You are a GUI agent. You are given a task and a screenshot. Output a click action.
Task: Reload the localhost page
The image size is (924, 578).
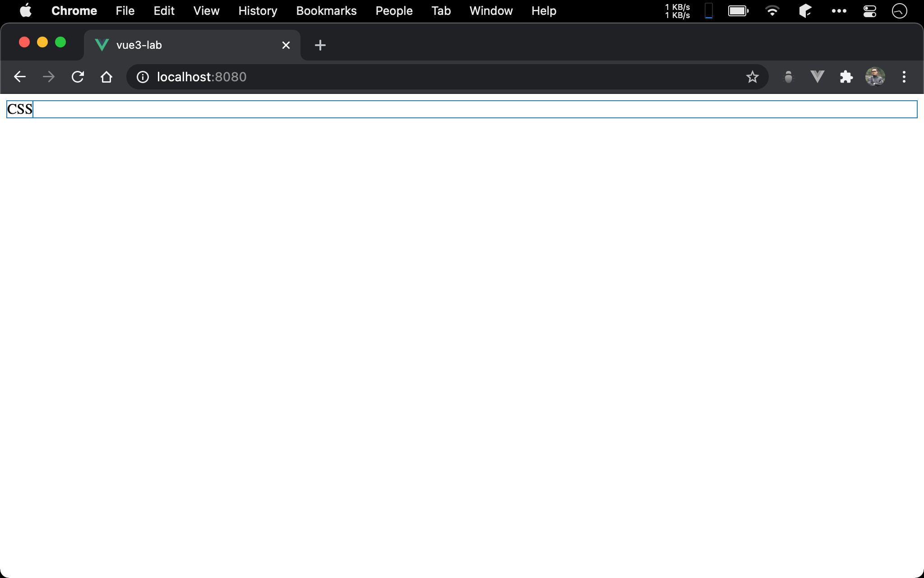[x=78, y=77]
